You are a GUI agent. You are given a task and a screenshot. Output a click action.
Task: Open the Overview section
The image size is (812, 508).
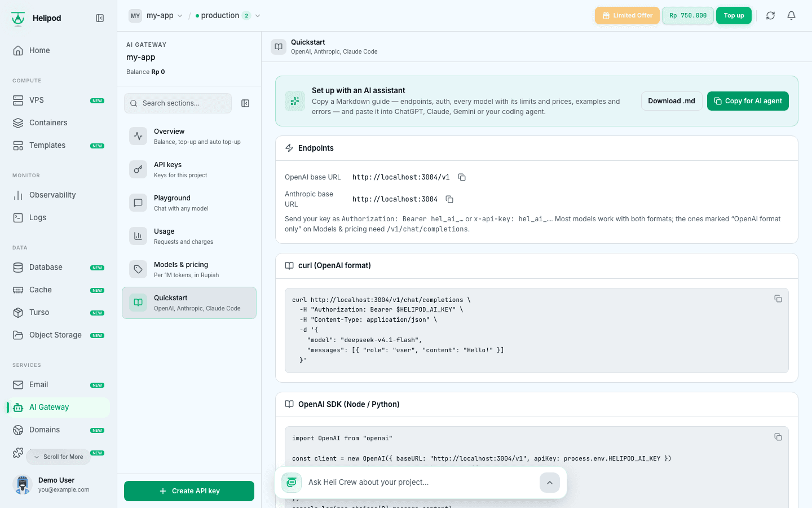(189, 136)
